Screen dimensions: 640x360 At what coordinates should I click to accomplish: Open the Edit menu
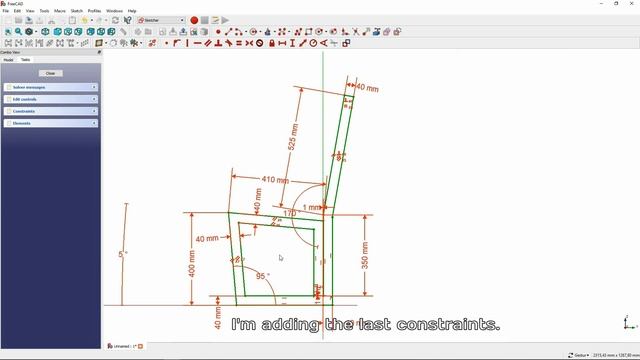17,11
